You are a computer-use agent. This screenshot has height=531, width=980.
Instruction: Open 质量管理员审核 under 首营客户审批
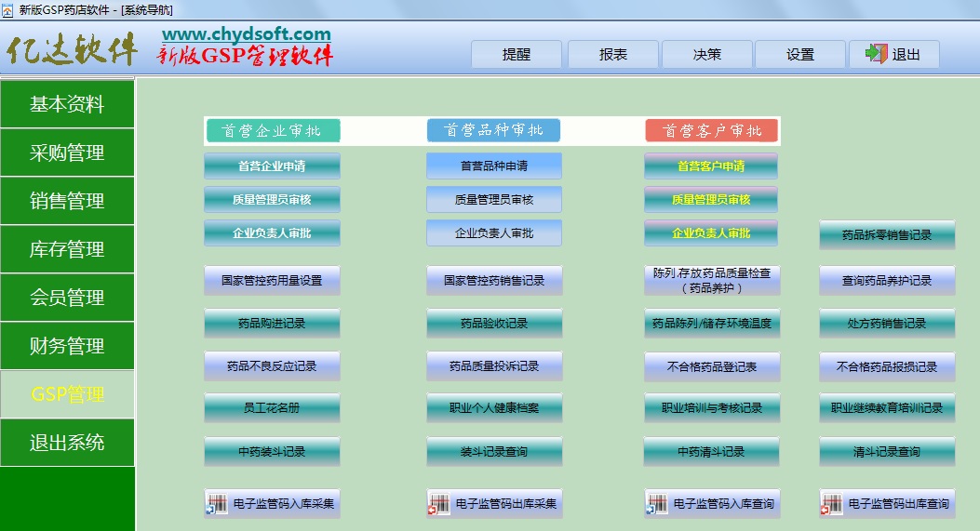click(x=711, y=199)
